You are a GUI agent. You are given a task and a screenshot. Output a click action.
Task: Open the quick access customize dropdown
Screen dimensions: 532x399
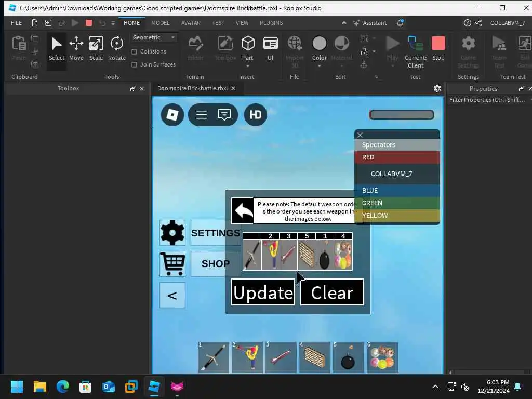(113, 23)
